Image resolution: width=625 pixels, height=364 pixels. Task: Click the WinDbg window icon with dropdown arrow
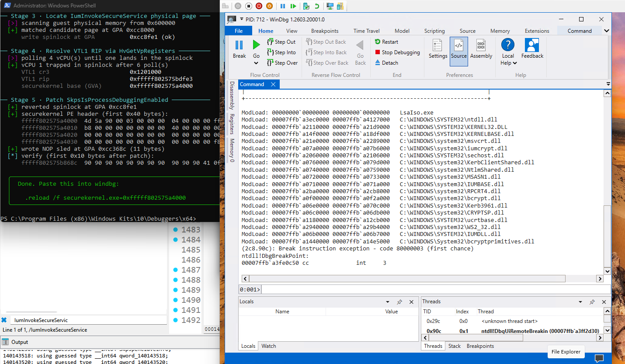235,19
